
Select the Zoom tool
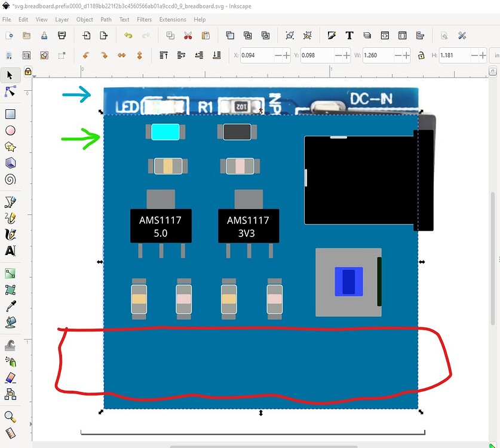click(x=9, y=417)
